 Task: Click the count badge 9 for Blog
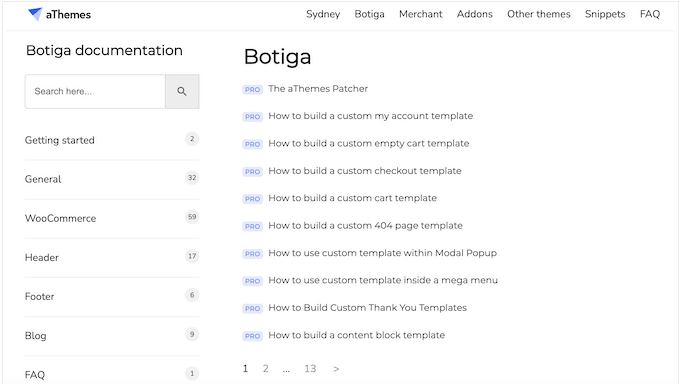pos(192,334)
